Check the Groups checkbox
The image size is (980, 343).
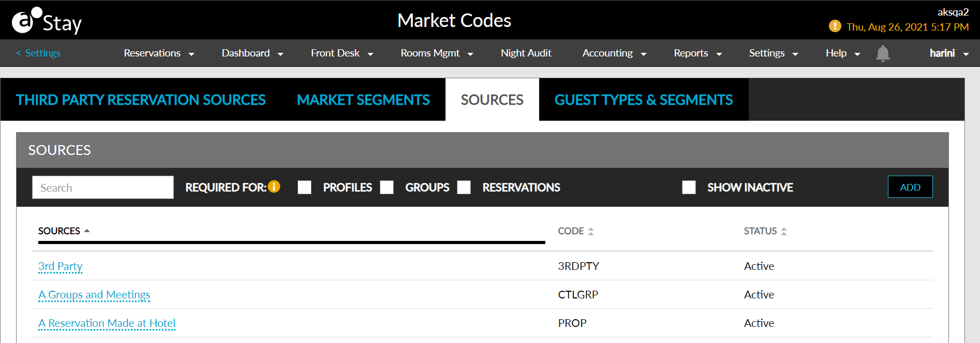click(387, 187)
